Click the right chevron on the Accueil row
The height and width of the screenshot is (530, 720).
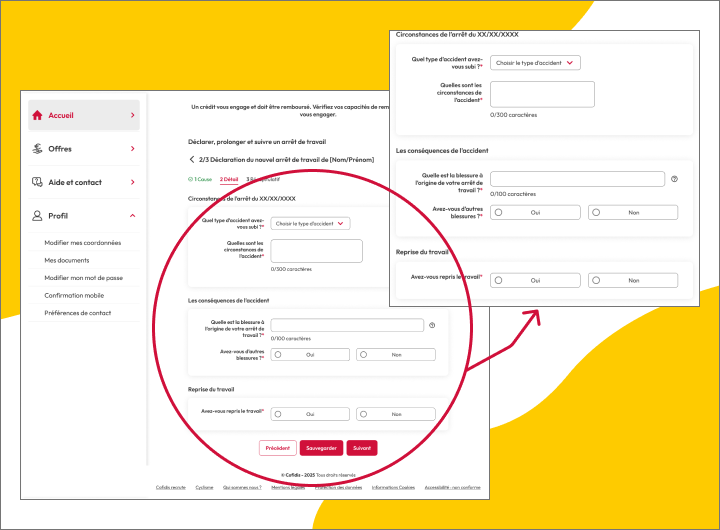click(x=132, y=115)
